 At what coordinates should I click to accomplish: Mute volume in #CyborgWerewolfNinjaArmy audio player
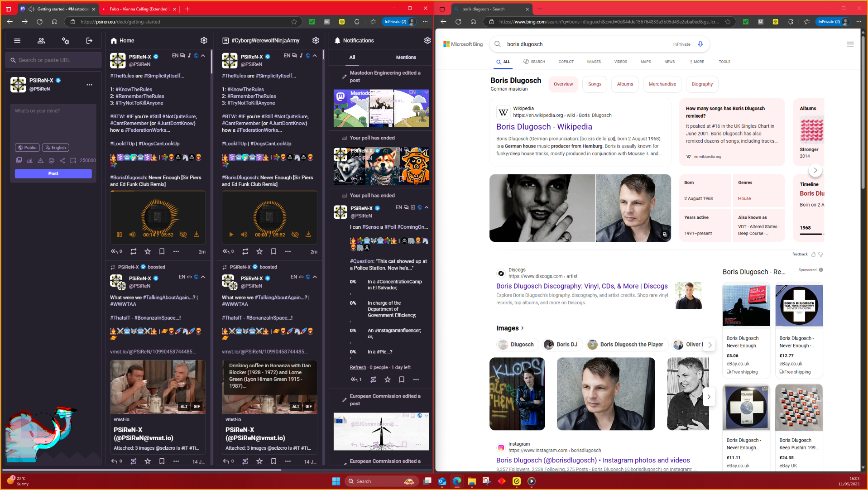click(x=244, y=235)
